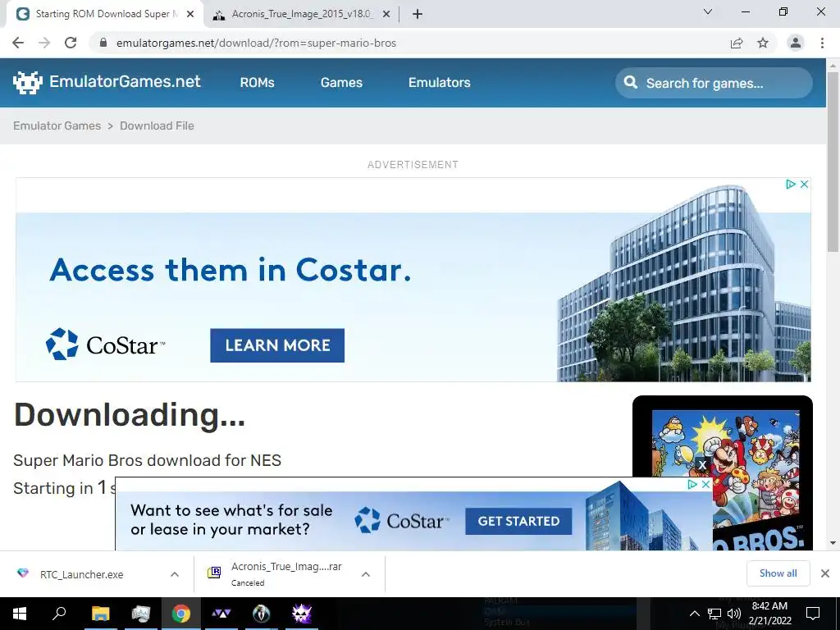Click the AdChoices icon on large CoStar ad

click(790, 185)
